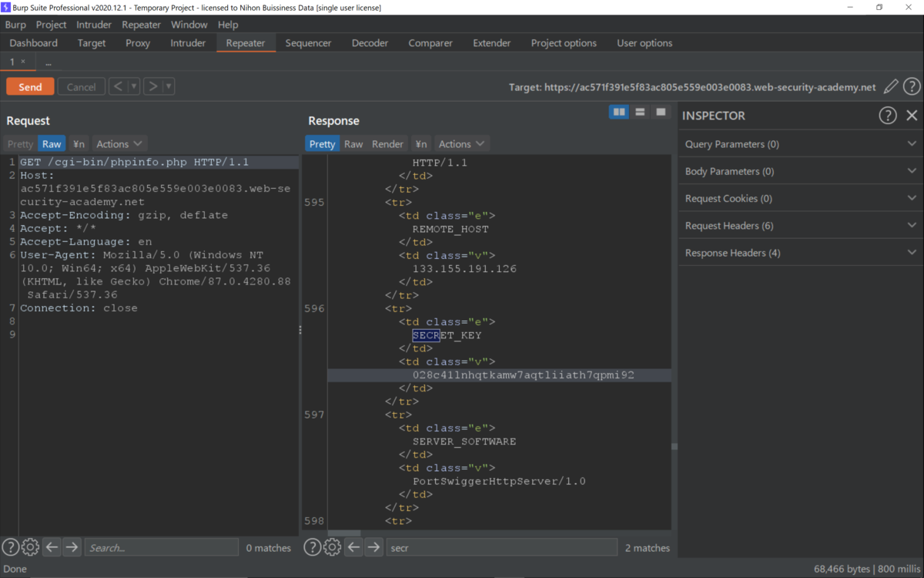Screen dimensions: 924x578
Task: Click the Cancel button
Action: coord(81,86)
